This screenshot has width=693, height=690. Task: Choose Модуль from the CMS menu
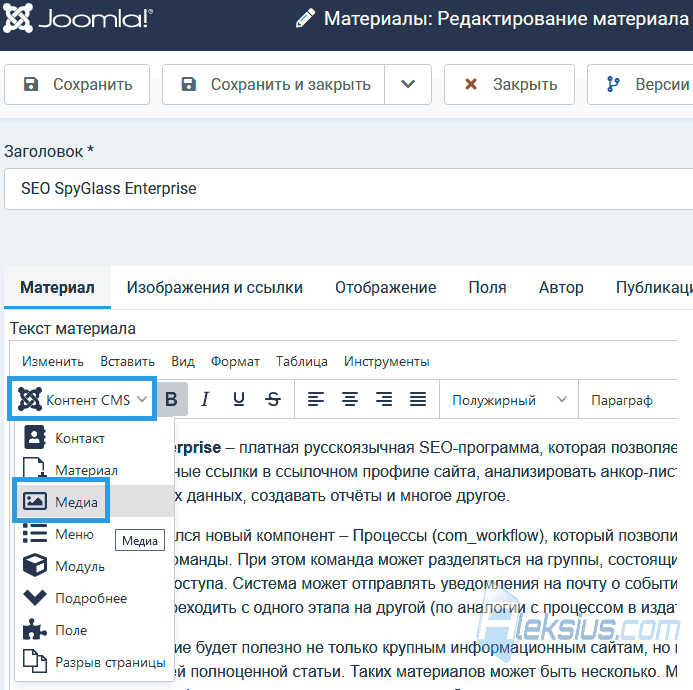(95, 565)
